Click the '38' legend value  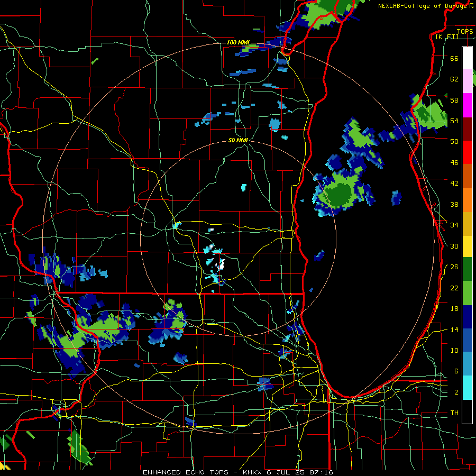point(454,204)
